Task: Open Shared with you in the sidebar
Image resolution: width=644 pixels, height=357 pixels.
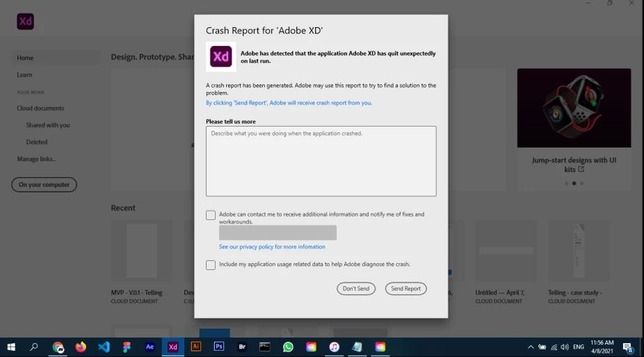Action: point(48,125)
